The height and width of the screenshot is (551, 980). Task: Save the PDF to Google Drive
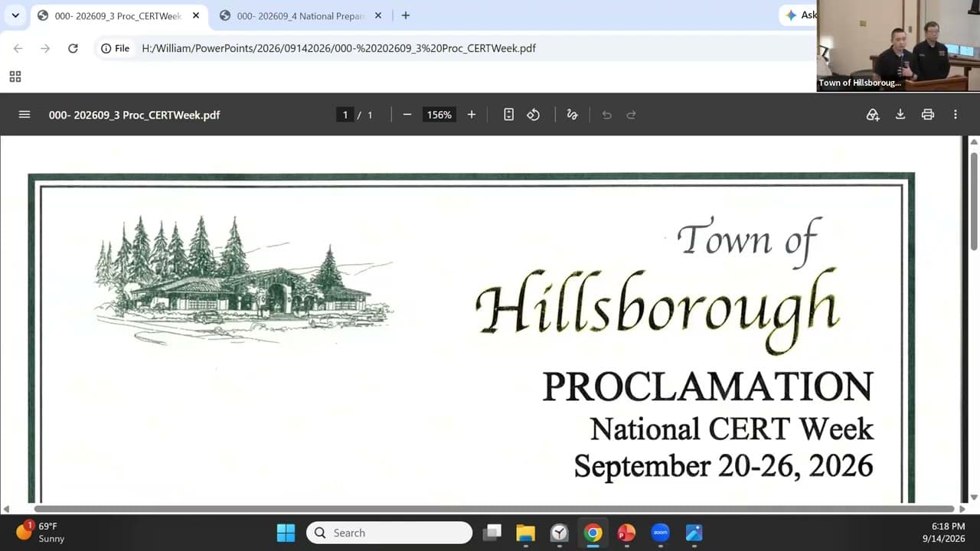[873, 115]
